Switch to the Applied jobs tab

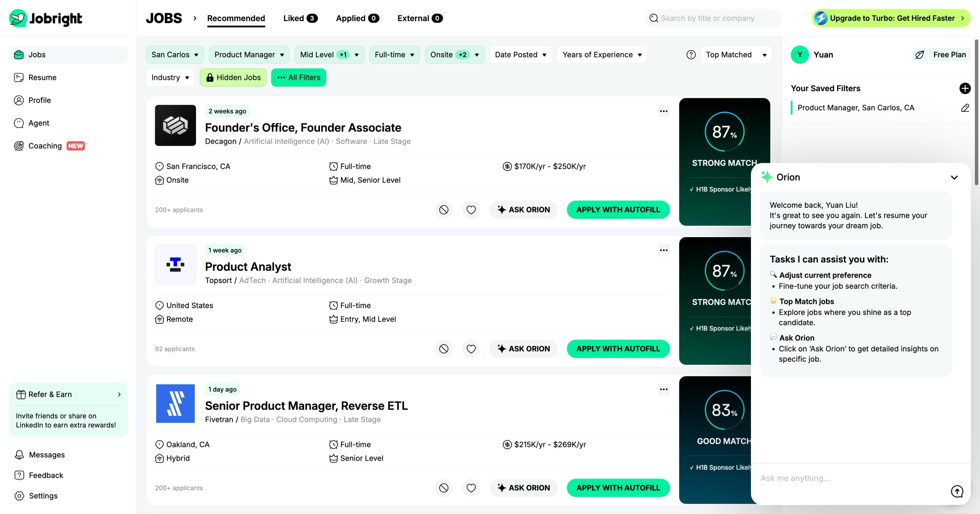(x=357, y=18)
